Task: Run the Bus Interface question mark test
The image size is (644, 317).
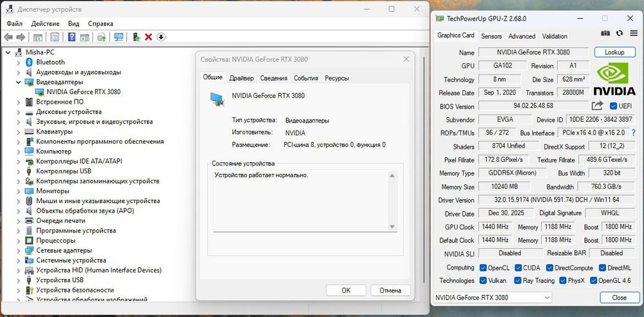Action: (x=633, y=133)
